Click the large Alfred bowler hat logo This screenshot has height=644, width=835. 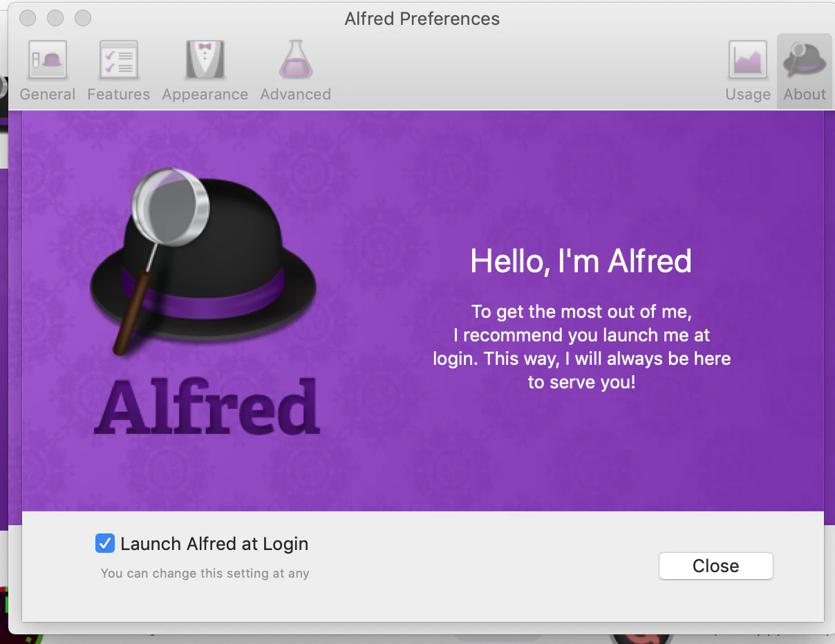coord(203,261)
